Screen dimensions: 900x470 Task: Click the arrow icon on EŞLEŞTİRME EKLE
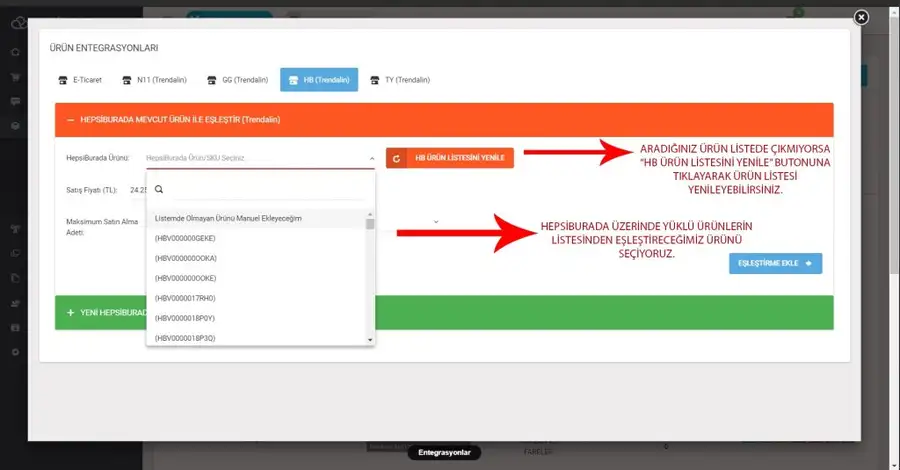809,263
